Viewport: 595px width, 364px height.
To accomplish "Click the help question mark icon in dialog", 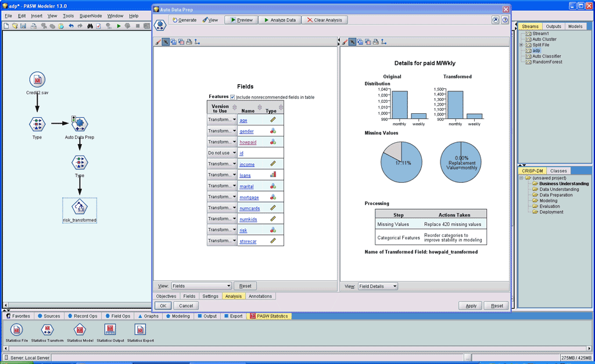I will point(505,20).
